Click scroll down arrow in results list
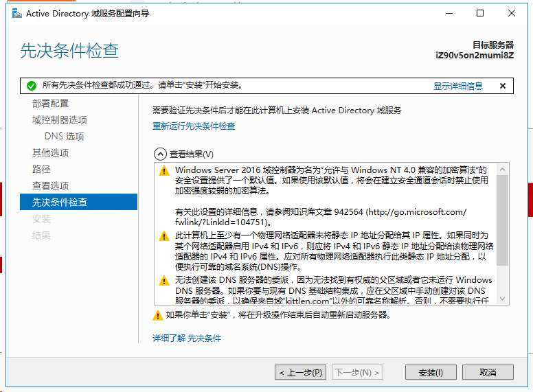 tap(502, 299)
